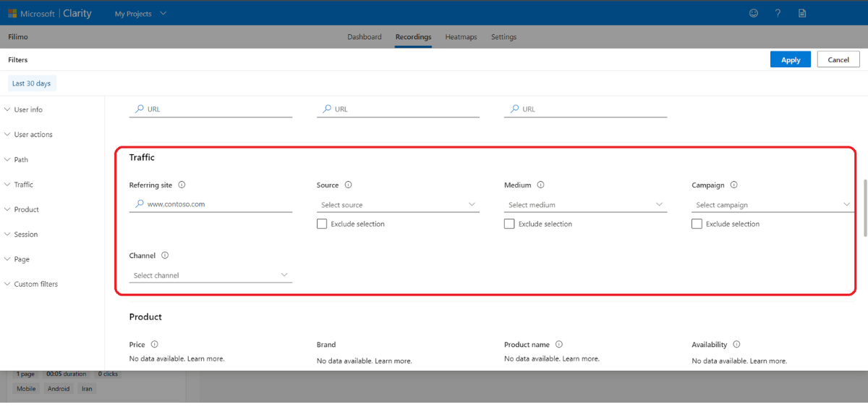Tick Exclude selection under Medium

pyautogui.click(x=509, y=225)
